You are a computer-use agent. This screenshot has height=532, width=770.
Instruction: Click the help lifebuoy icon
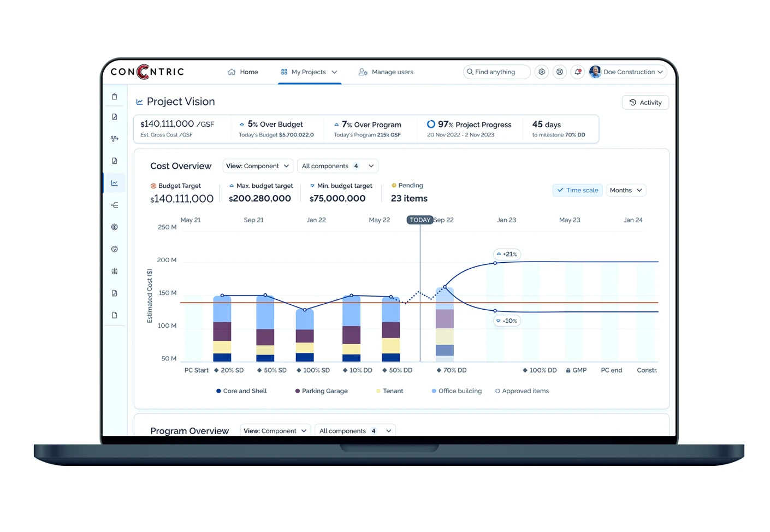coord(559,72)
